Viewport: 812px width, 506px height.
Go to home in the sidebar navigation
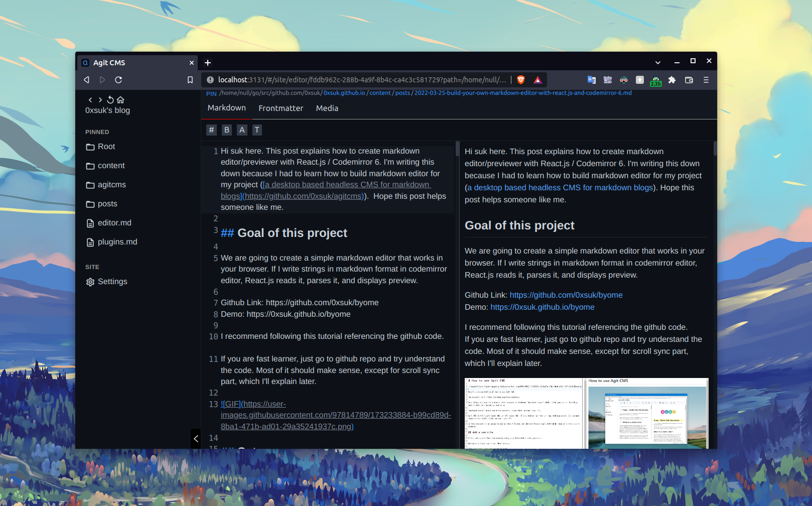point(120,100)
